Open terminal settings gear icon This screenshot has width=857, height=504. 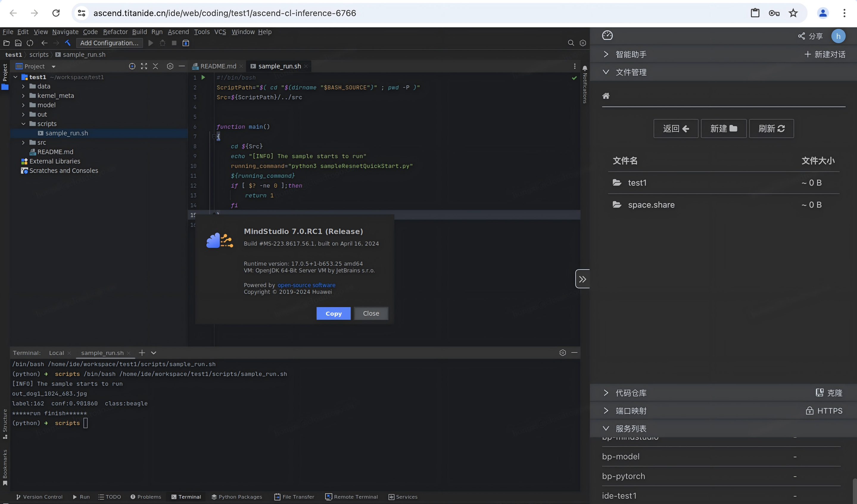coord(562,353)
